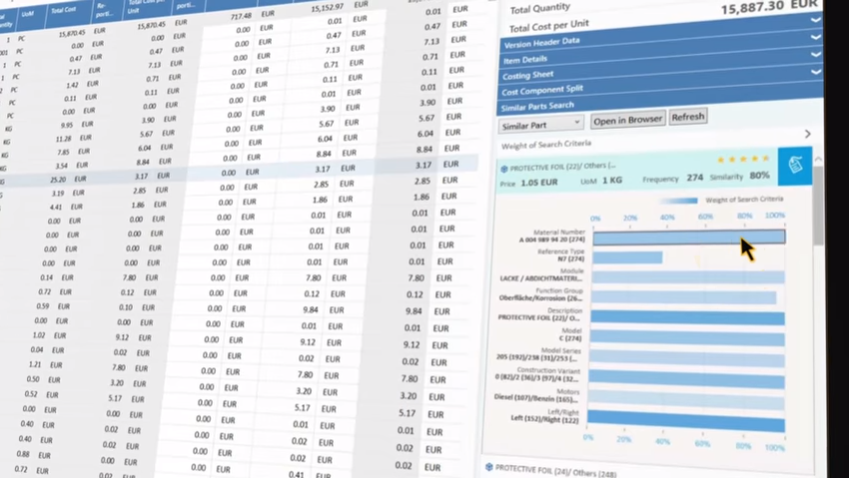Select the cell with value 1.21
849x478 pixels.
tap(35, 364)
